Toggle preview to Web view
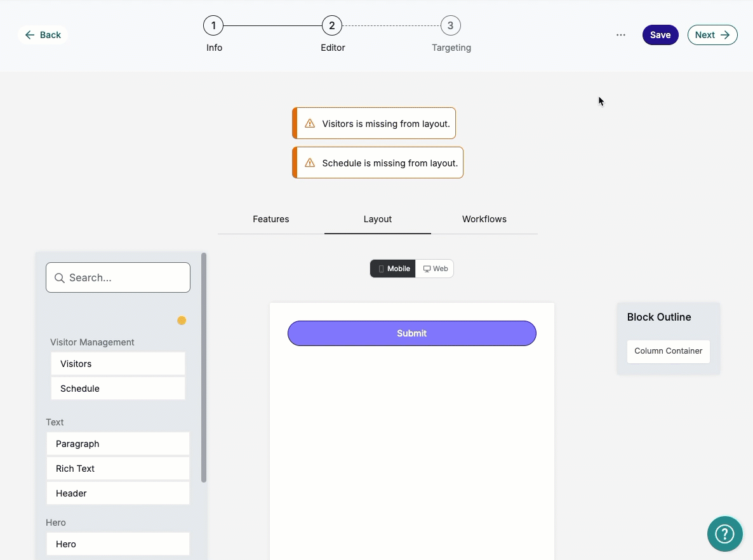The height and width of the screenshot is (560, 753). point(435,269)
